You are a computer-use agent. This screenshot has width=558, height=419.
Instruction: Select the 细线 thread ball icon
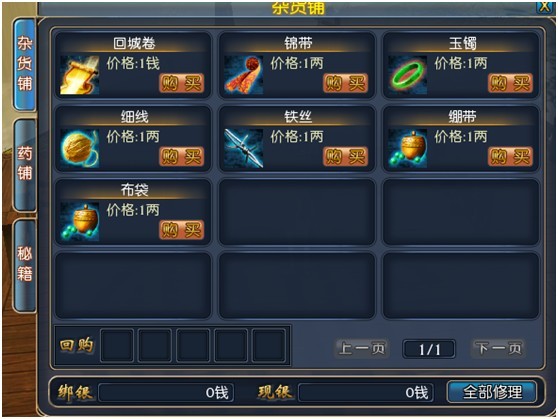(x=80, y=148)
